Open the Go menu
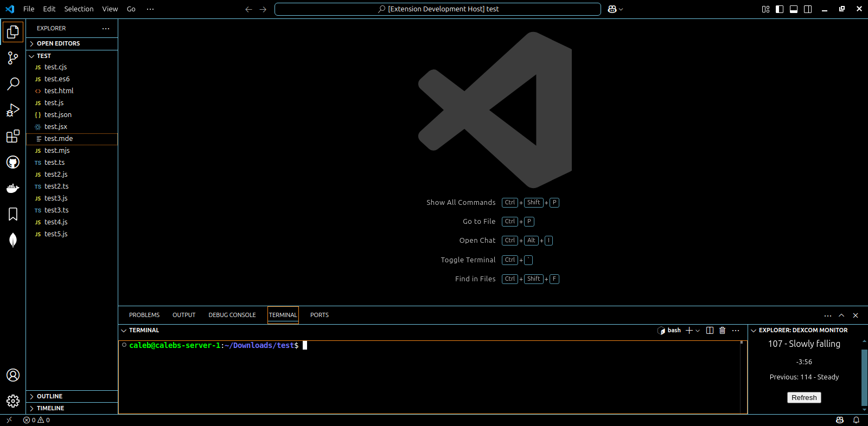This screenshot has height=426, width=868. pos(131,9)
